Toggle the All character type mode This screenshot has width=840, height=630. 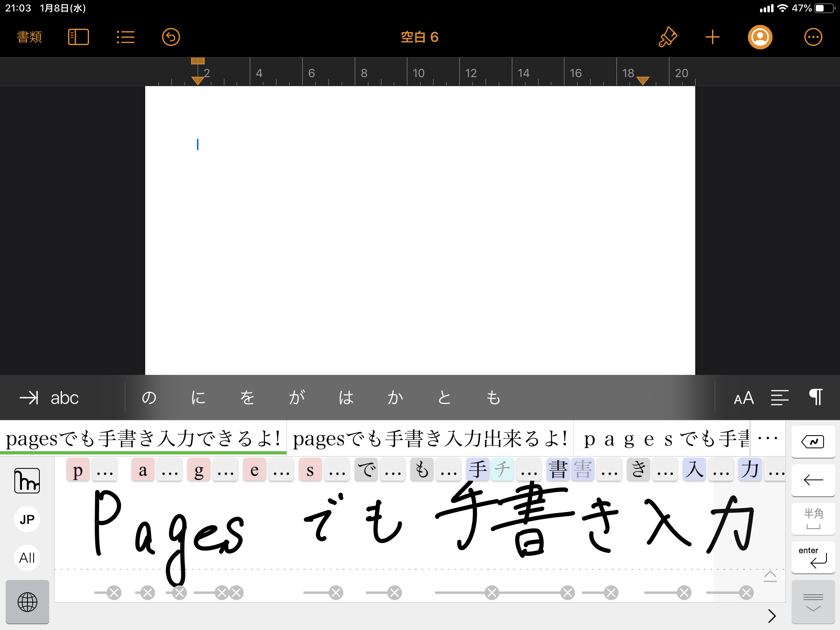tap(27, 558)
